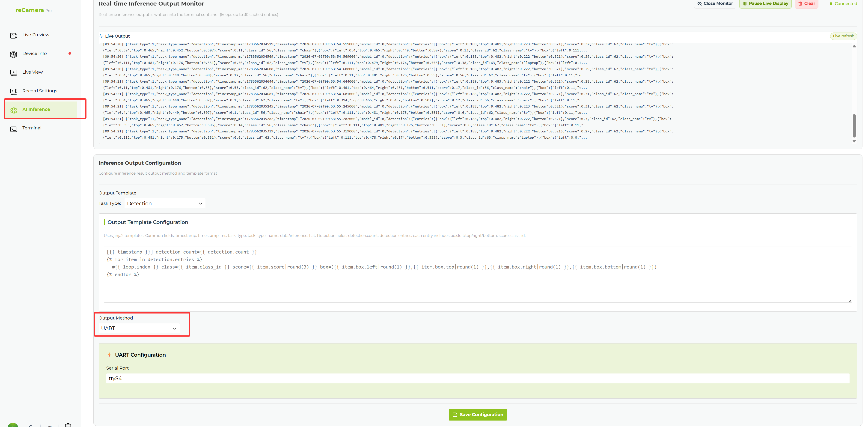Save the inference output configuration

click(x=478, y=415)
